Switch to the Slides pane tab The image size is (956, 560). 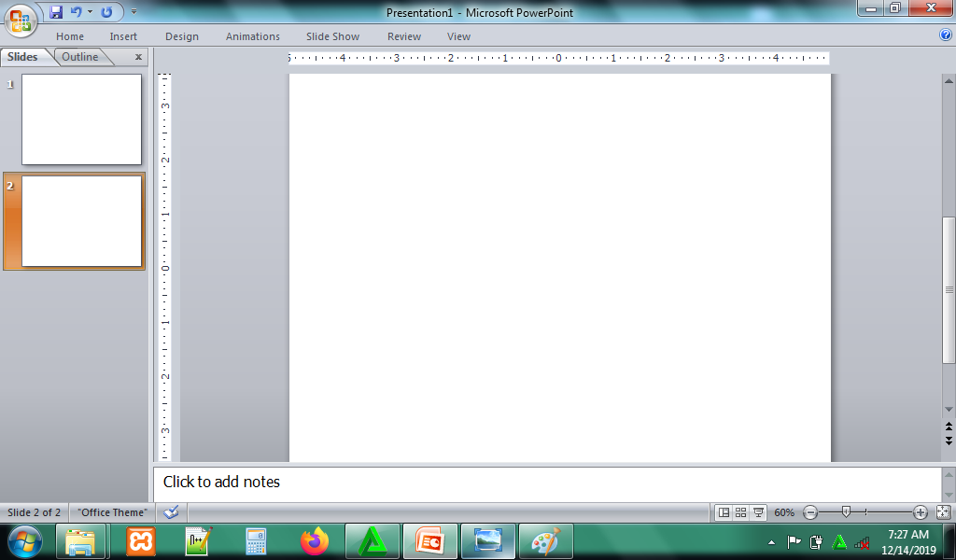[22, 57]
